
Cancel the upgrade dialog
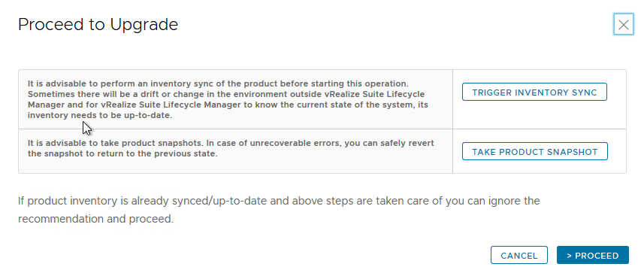coord(519,255)
